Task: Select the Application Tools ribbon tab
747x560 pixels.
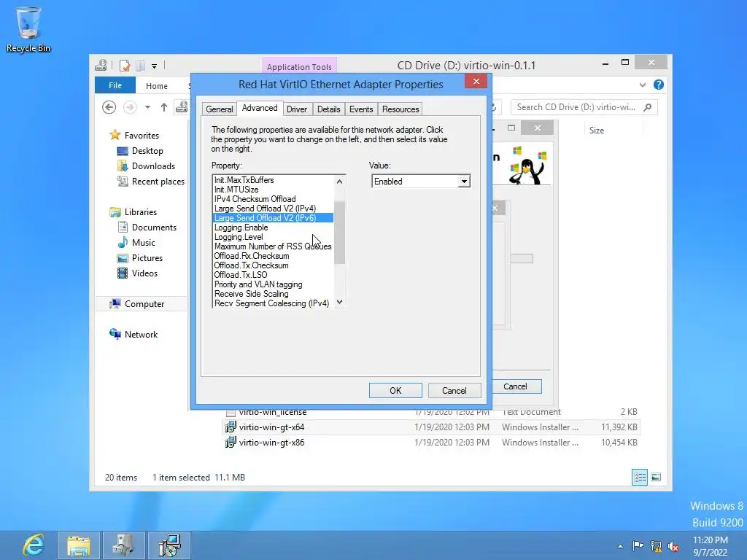Action: pos(299,66)
